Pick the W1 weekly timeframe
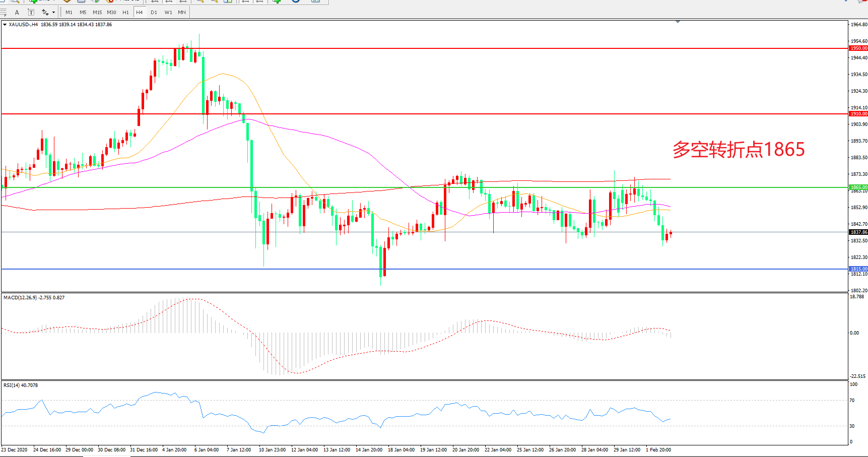 point(168,13)
